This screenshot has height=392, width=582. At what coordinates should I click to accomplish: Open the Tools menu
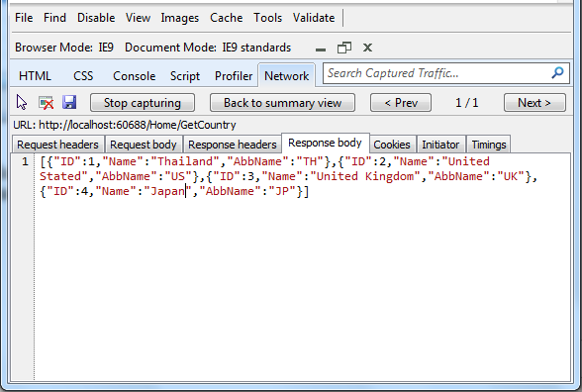267,18
